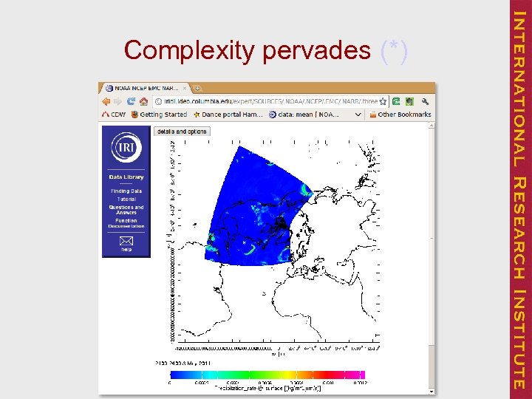Screen dimensions: 532x399
Task: Open the Tutorial link
Action: tap(126, 199)
